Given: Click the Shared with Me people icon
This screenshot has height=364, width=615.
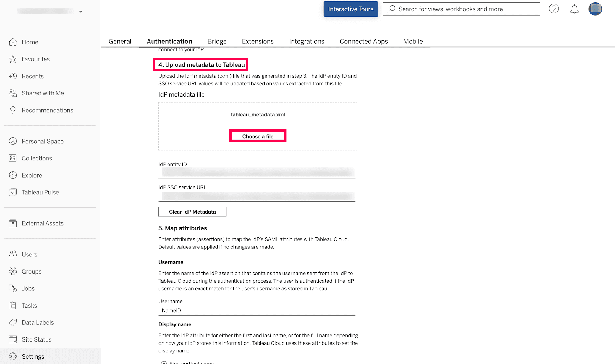Looking at the screenshot, I should click(13, 93).
